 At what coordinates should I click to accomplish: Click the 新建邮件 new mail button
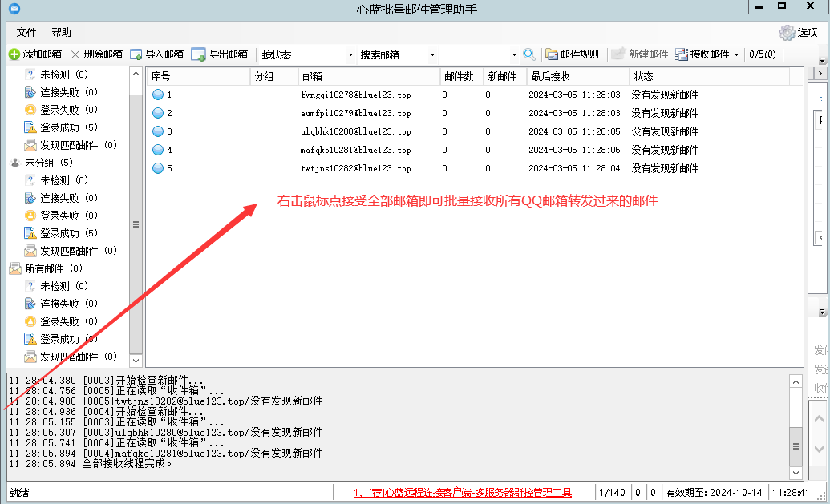(639, 54)
